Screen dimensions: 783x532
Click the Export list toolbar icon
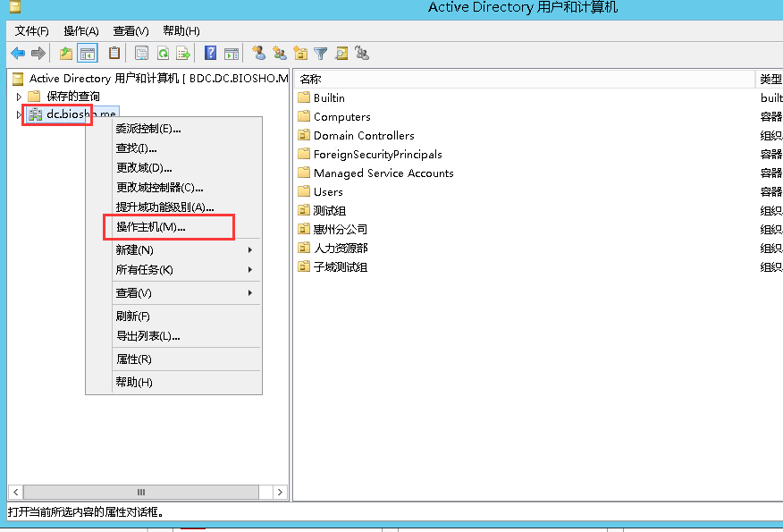(x=182, y=53)
